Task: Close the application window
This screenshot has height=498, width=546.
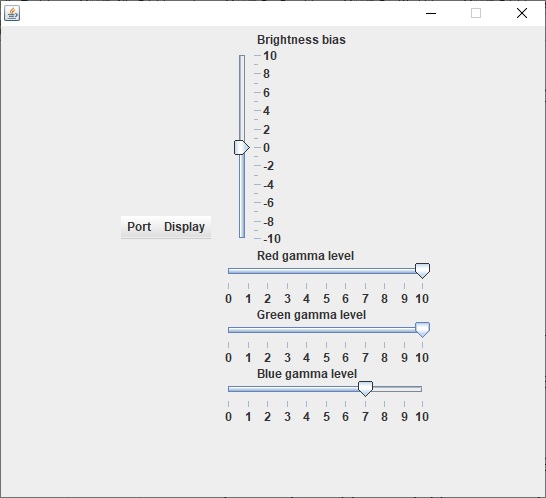Action: coord(522,13)
